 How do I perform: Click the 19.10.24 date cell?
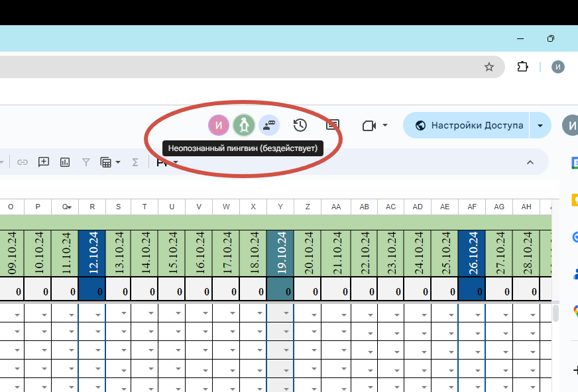(x=280, y=253)
